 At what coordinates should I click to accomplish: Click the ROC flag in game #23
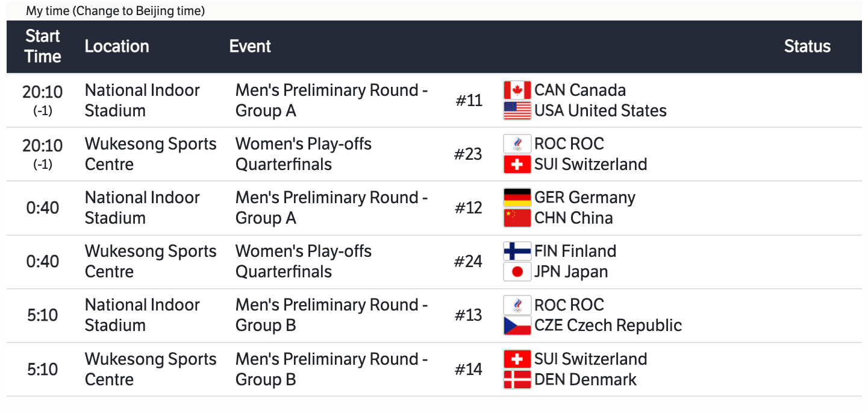click(517, 144)
